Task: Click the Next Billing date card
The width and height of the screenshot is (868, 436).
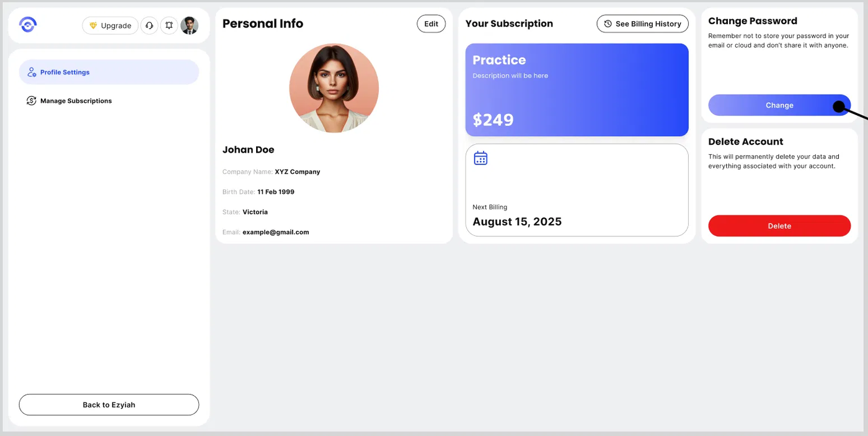Action: tap(577, 190)
